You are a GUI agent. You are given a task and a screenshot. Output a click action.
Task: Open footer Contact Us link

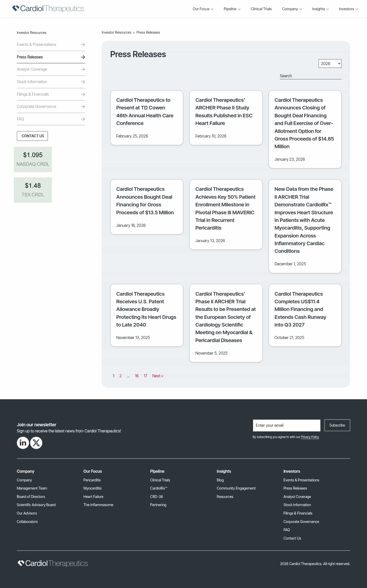[x=292, y=538]
